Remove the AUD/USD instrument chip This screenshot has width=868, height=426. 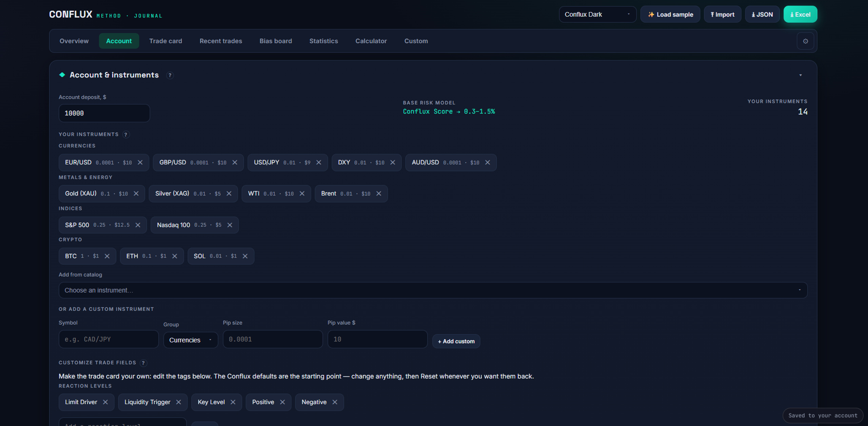click(x=488, y=162)
